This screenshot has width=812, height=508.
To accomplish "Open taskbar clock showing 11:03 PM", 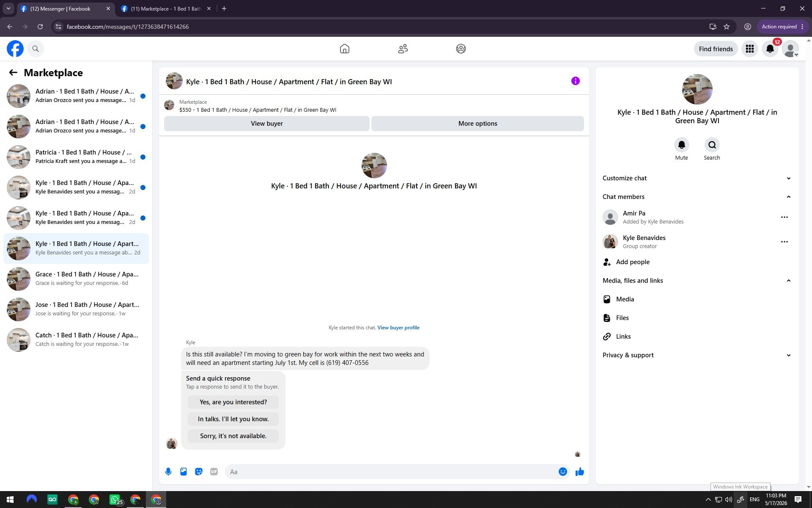I will 776,500.
